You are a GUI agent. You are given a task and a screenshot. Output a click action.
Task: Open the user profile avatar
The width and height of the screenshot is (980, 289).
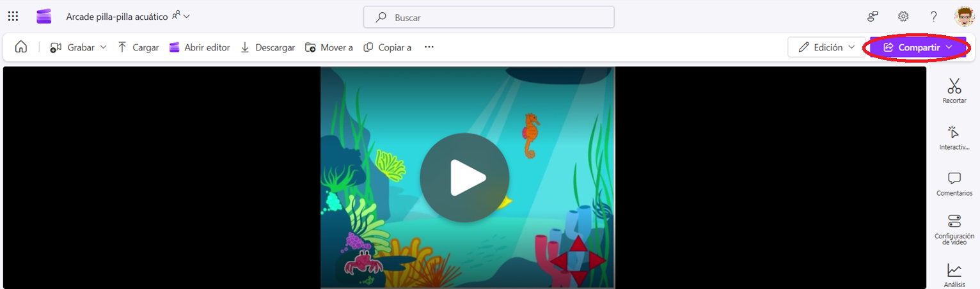tap(964, 17)
